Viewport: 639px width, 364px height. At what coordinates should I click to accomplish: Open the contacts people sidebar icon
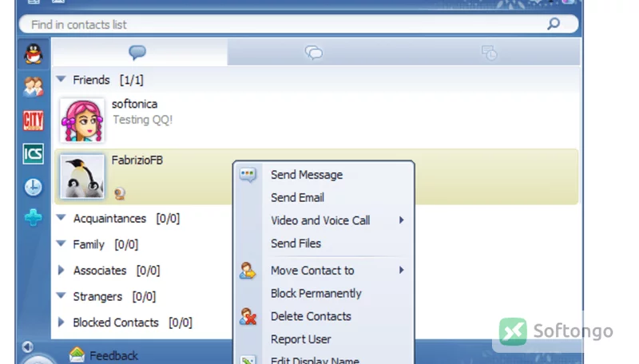(x=34, y=87)
